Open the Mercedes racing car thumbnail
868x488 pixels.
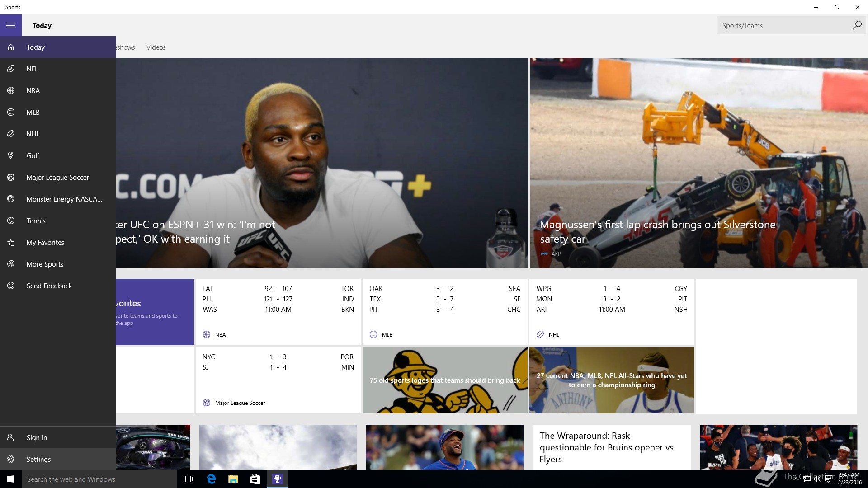click(153, 447)
